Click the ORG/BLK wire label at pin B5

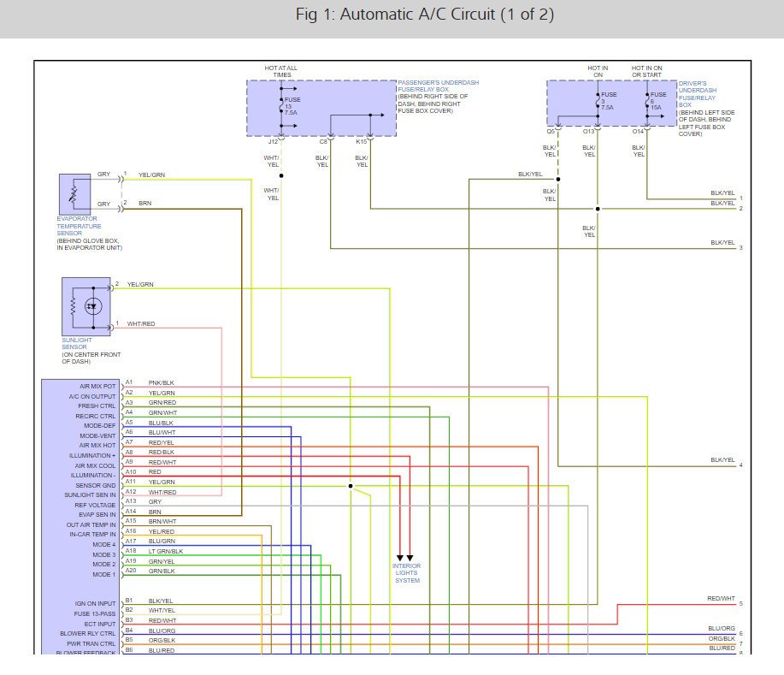162,640
